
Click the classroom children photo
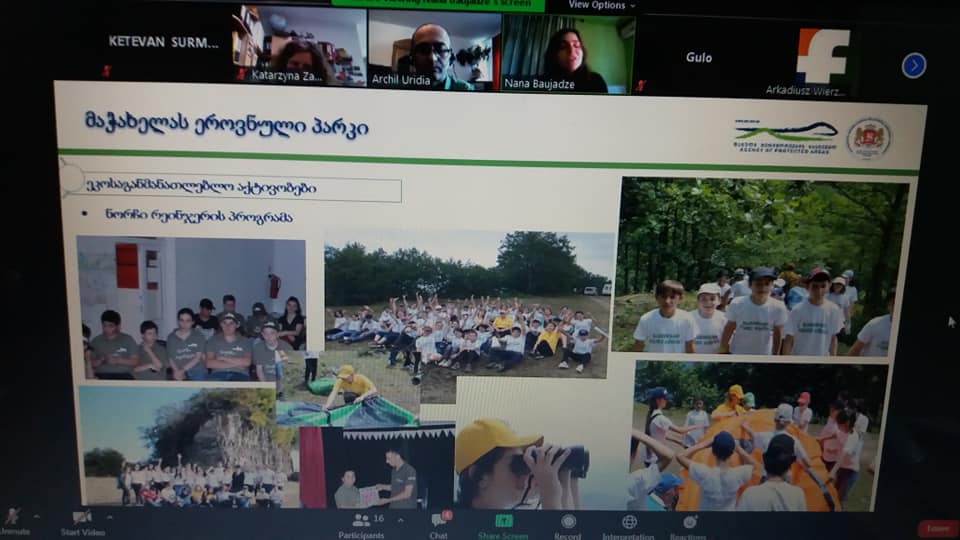191,309
